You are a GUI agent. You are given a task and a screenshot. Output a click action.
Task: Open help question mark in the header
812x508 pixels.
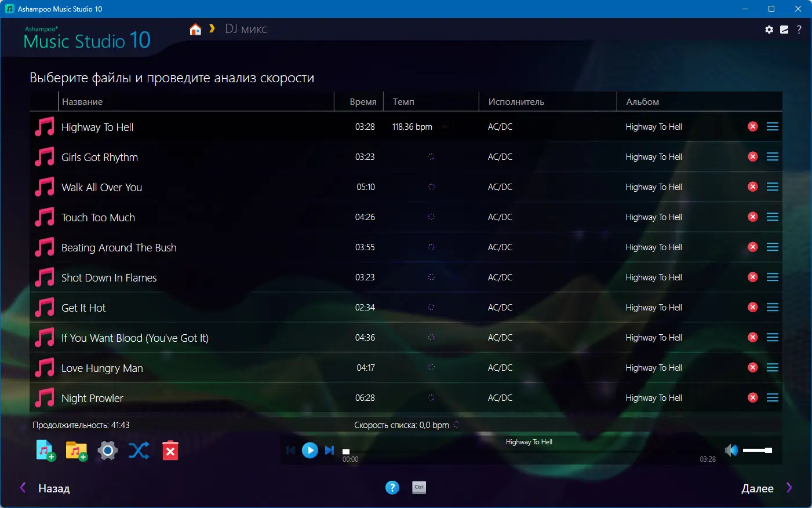pos(799,30)
